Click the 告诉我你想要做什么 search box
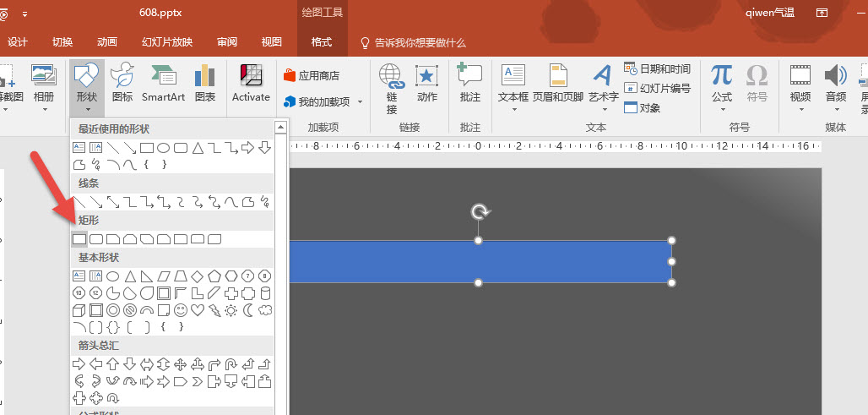The image size is (868, 415). [x=413, y=42]
